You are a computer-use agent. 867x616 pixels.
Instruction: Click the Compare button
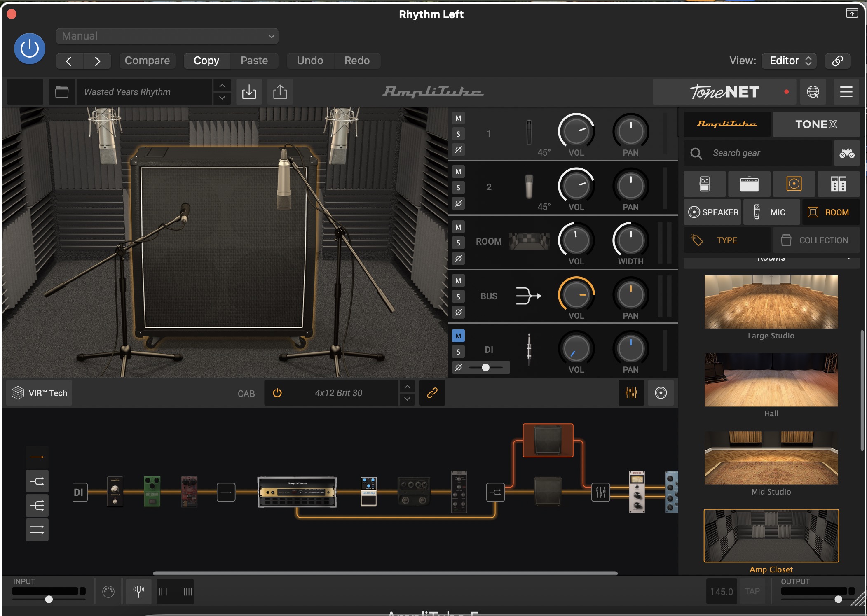(x=147, y=61)
